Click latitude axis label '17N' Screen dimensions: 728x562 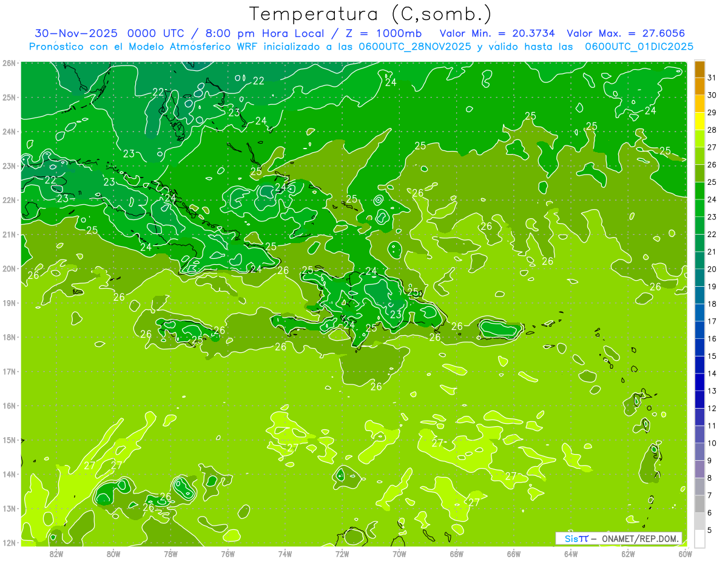point(9,372)
